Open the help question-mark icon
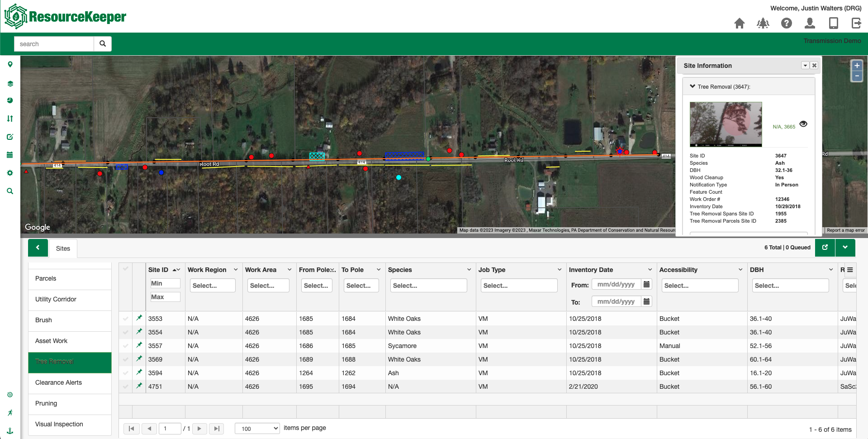The image size is (868, 439). 787,23
